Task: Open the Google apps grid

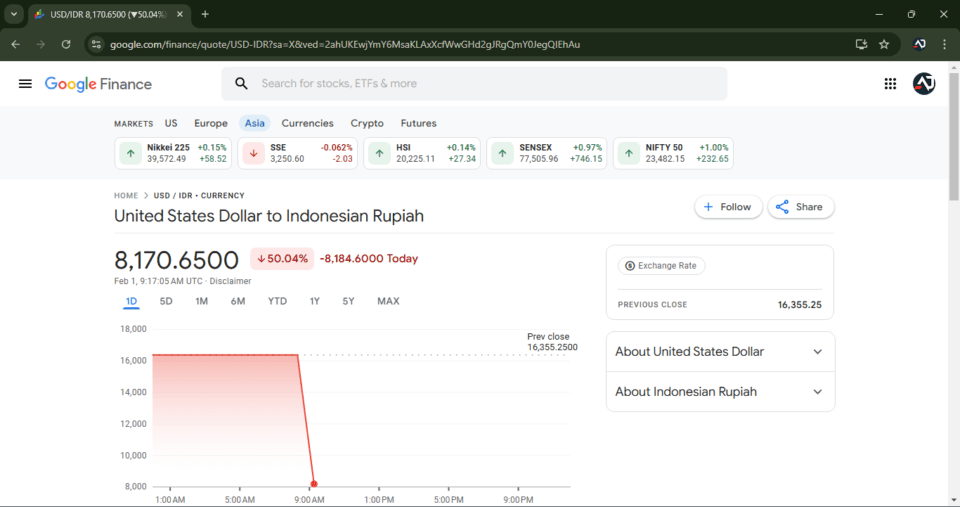Action: 890,84
